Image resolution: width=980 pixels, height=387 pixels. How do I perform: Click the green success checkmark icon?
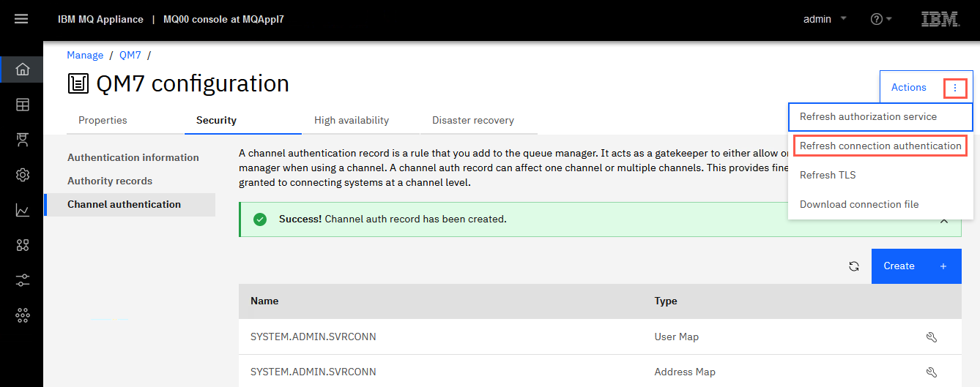click(x=259, y=219)
